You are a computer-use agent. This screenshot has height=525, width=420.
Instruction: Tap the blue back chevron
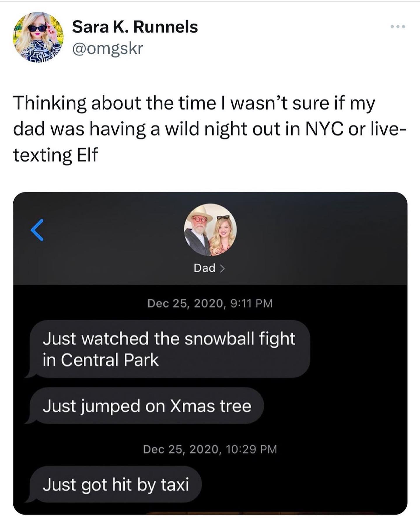click(37, 230)
